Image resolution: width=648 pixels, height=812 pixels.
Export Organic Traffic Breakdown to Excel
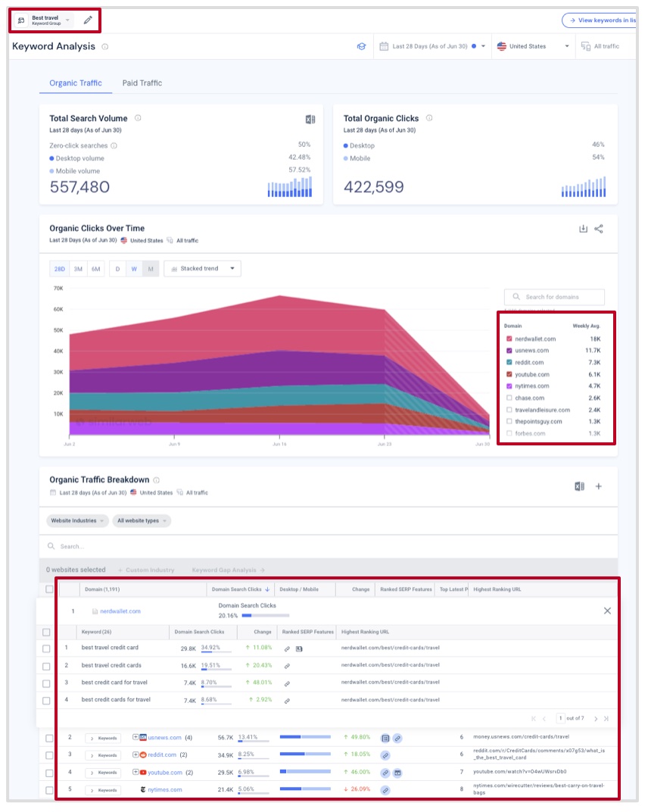tap(580, 486)
